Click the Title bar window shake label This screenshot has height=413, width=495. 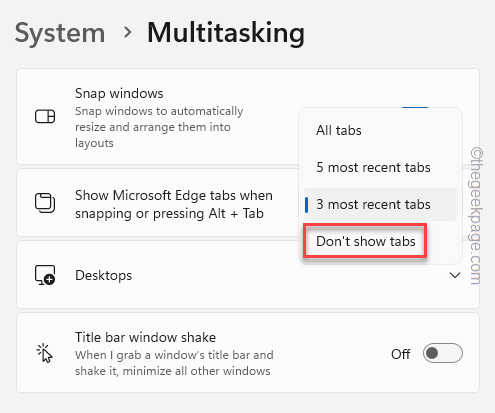(x=145, y=337)
